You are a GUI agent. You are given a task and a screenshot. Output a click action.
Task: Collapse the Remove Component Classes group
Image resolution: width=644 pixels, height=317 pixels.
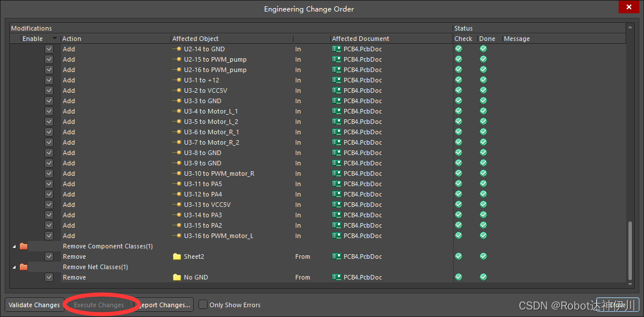click(x=14, y=246)
